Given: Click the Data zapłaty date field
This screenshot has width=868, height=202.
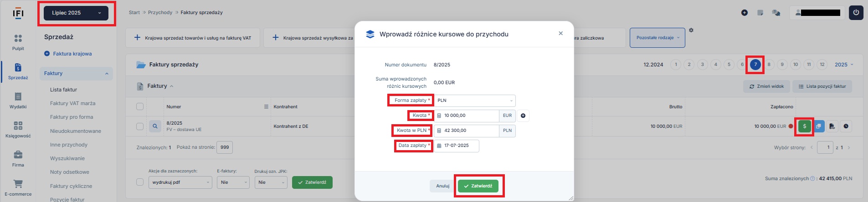Looking at the screenshot, I should pyautogui.click(x=456, y=146).
